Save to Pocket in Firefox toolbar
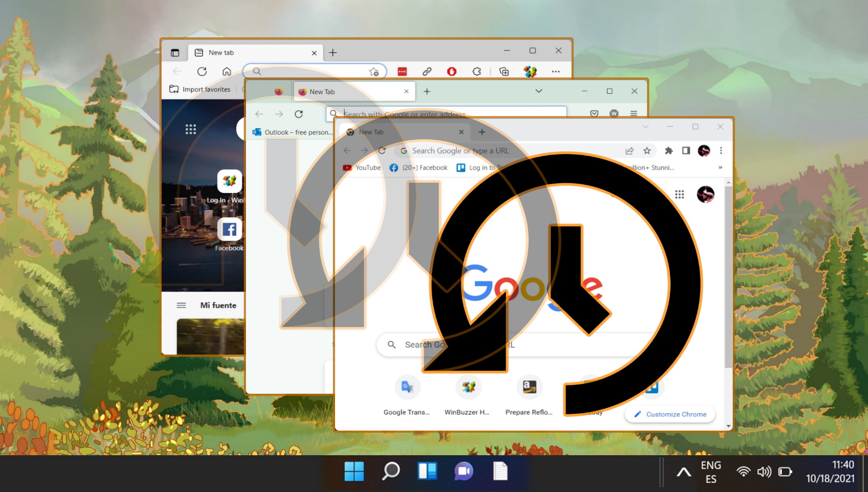The width and height of the screenshot is (868, 492). (594, 114)
